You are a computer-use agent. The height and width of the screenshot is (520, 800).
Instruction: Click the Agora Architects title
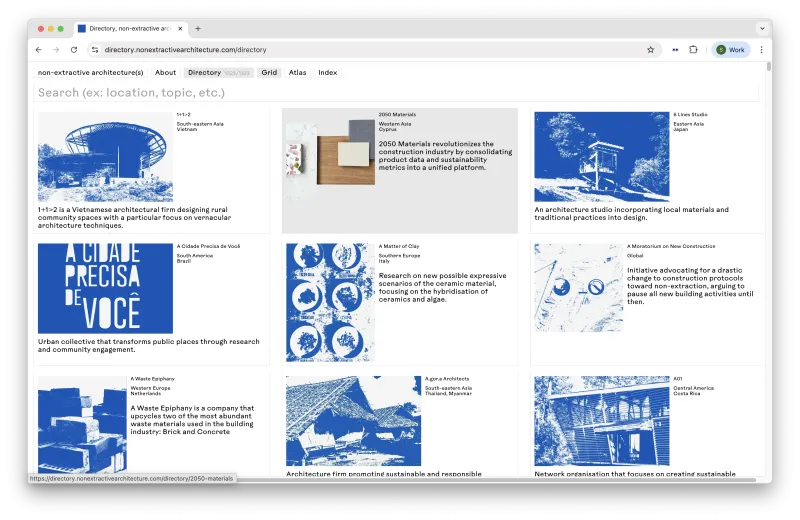447,379
